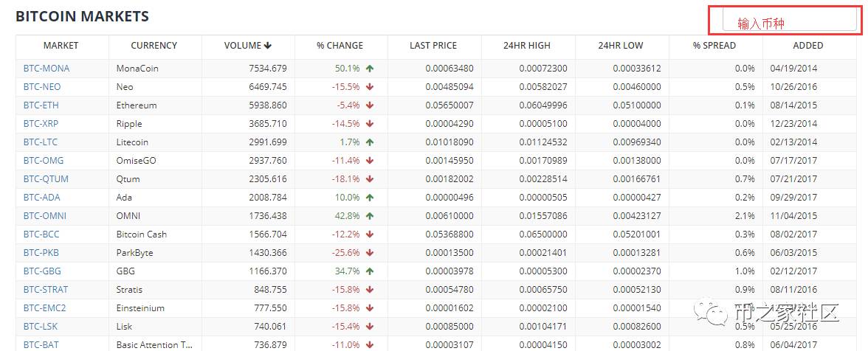Click the red down arrow for Neo
This screenshot has height=351, width=868.
pos(370,87)
